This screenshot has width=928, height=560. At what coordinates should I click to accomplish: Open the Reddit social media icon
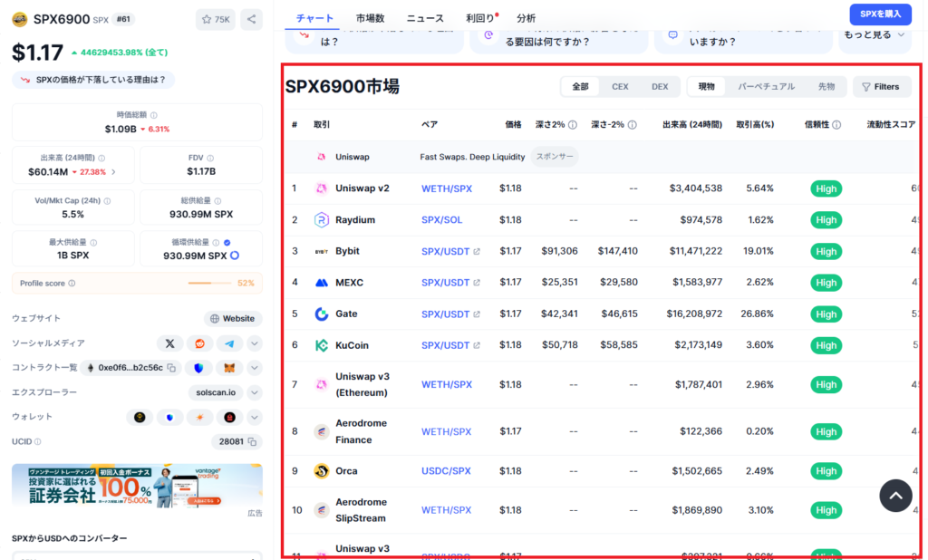(x=199, y=343)
